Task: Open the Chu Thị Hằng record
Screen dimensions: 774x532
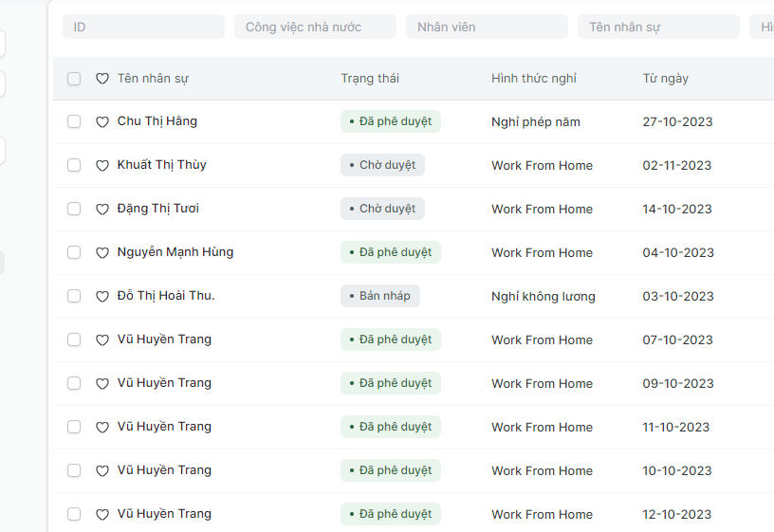Action: pos(157,121)
